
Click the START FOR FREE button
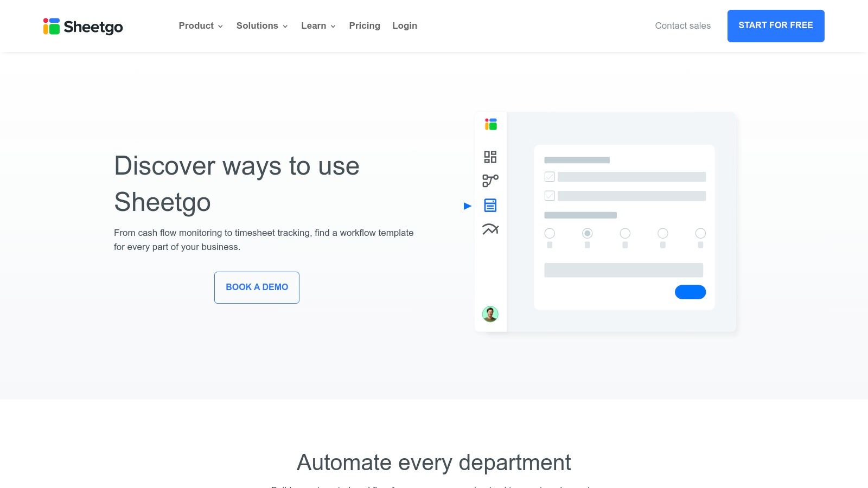(775, 25)
